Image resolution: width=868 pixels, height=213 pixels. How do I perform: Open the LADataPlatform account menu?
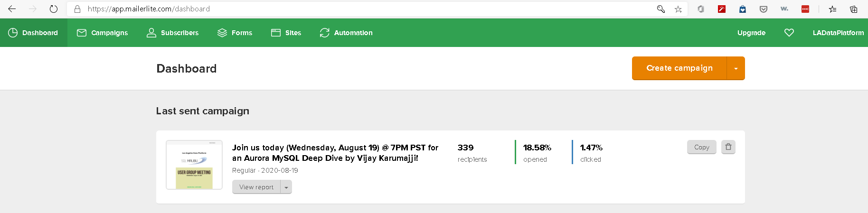(x=838, y=33)
